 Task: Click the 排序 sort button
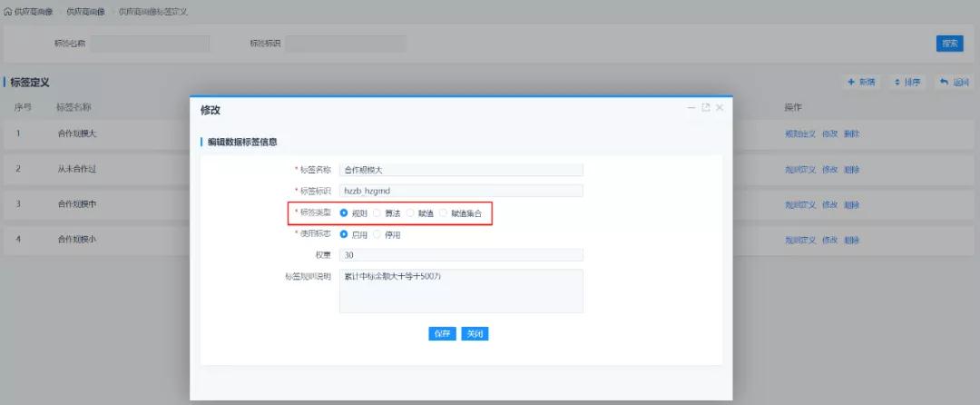(907, 82)
